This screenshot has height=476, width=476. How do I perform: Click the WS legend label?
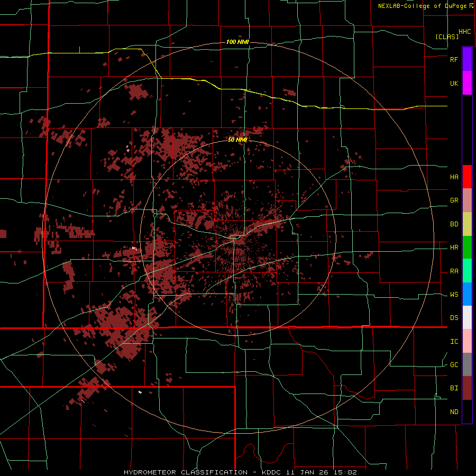[454, 295]
